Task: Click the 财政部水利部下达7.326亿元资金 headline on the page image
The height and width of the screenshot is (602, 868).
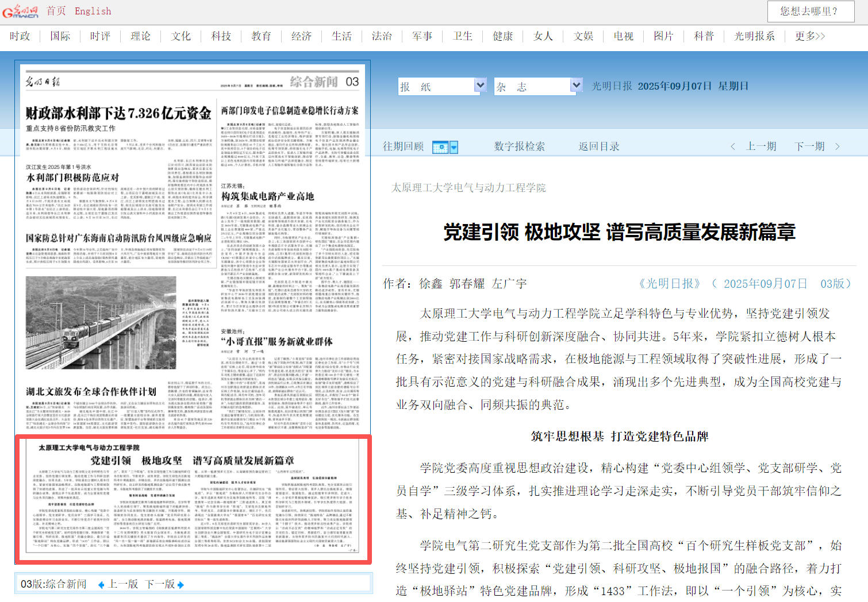Action: [118, 113]
